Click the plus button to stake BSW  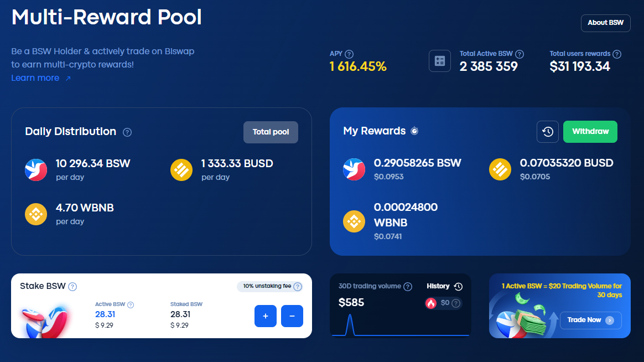pos(266,316)
